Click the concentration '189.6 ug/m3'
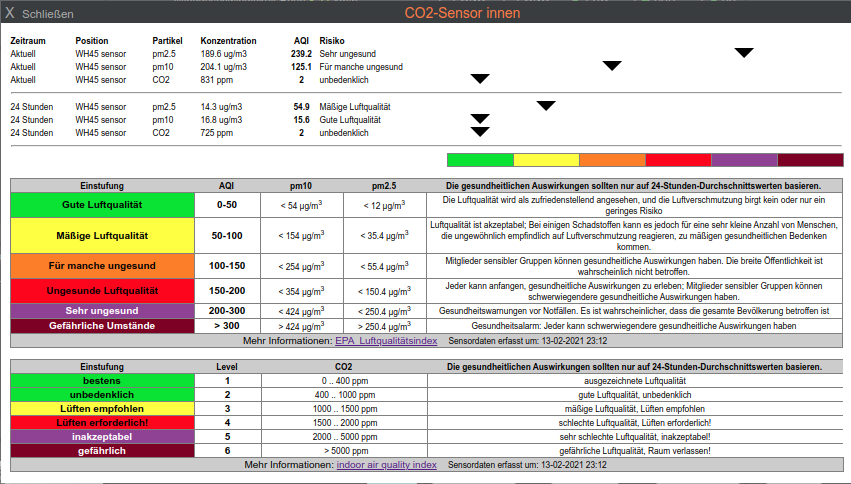 coord(224,54)
